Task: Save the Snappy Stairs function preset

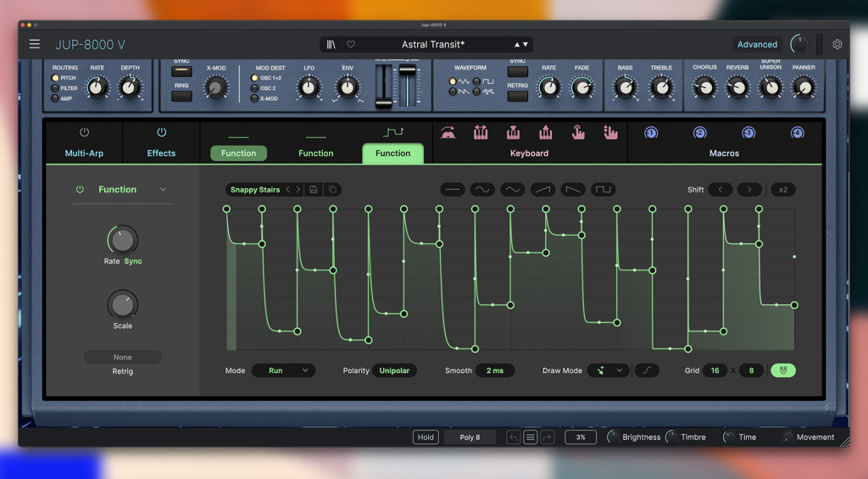Action: click(x=314, y=189)
